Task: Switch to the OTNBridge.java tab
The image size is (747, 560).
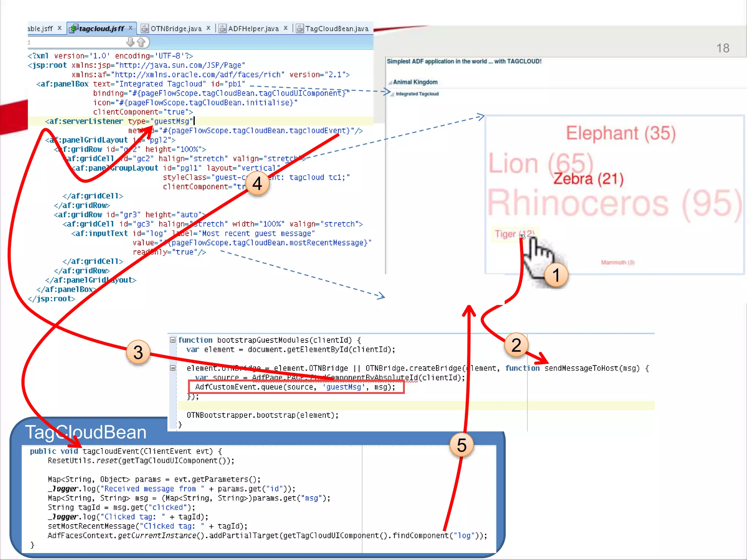Action: [176, 28]
